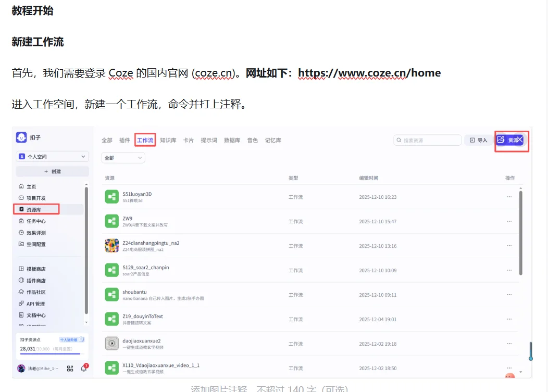The height and width of the screenshot is (392, 548).
Task: Click the 搜索资源 search field
Action: (427, 140)
